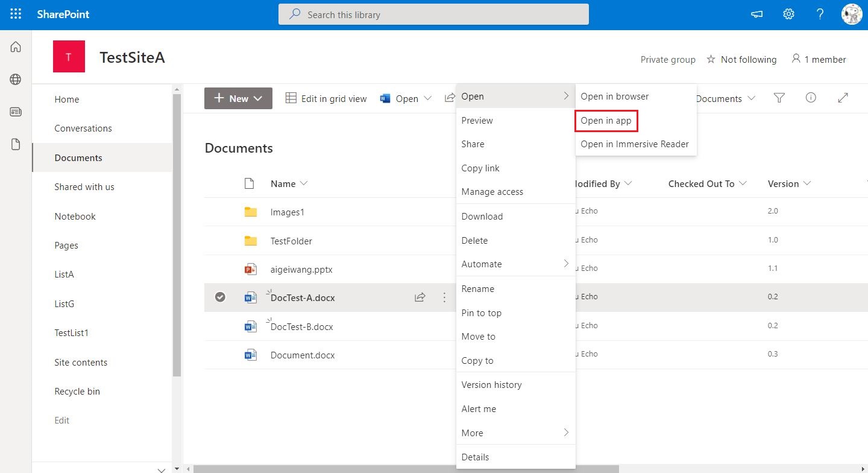
Task: Click the PowerPoint icon of aigeiwang.pptx
Action: (250, 269)
